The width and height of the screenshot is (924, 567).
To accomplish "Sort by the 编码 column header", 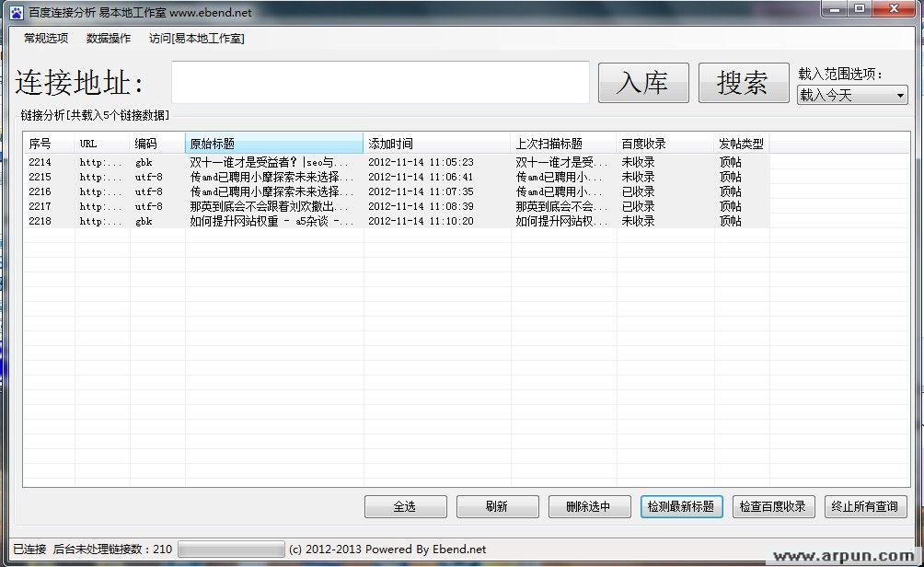I will (157, 144).
